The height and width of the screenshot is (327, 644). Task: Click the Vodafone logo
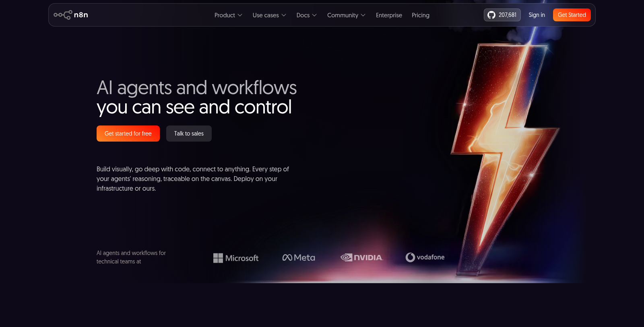pos(425,257)
